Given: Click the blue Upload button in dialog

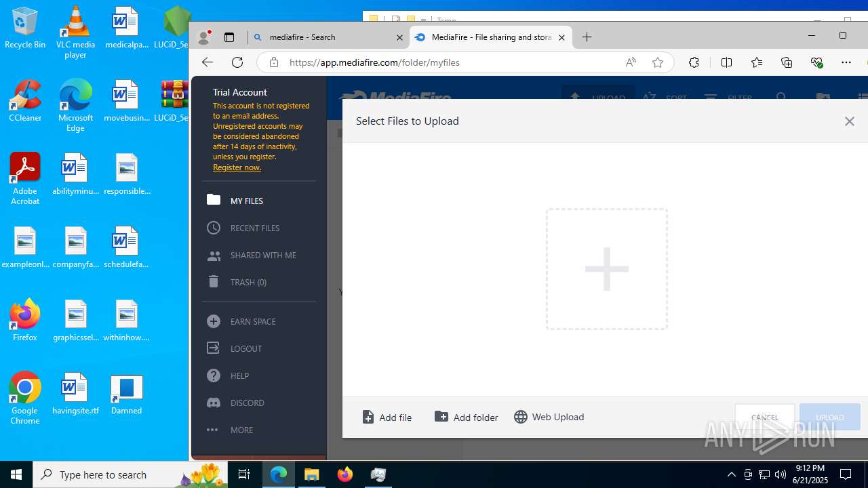Looking at the screenshot, I should coord(830,418).
